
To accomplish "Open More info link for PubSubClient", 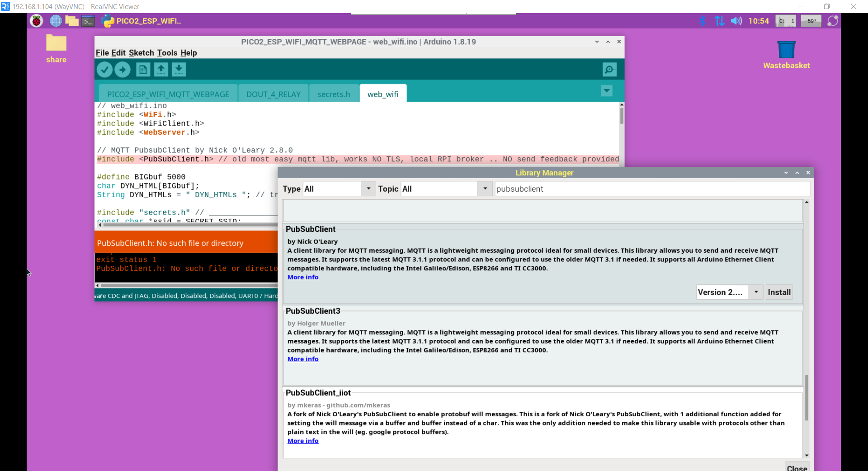I will point(303,277).
